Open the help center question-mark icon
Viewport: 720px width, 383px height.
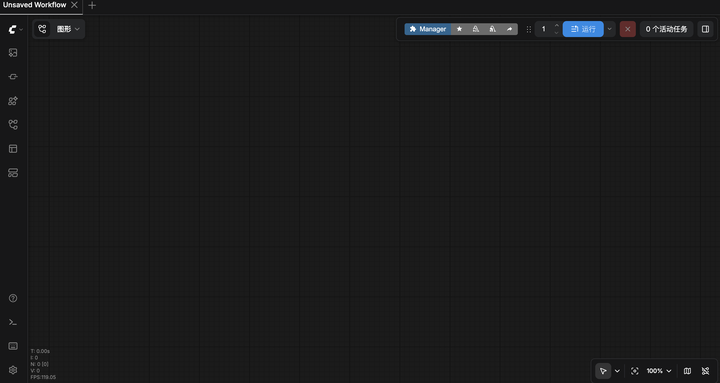pyautogui.click(x=13, y=298)
